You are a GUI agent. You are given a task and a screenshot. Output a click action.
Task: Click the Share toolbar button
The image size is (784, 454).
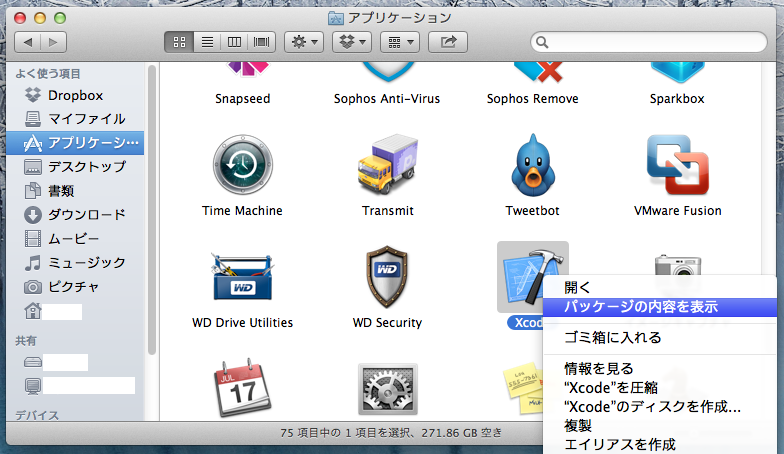tap(448, 42)
